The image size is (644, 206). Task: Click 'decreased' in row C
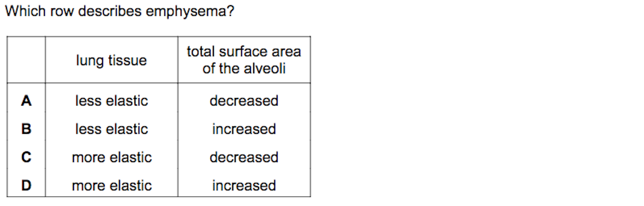[244, 157]
